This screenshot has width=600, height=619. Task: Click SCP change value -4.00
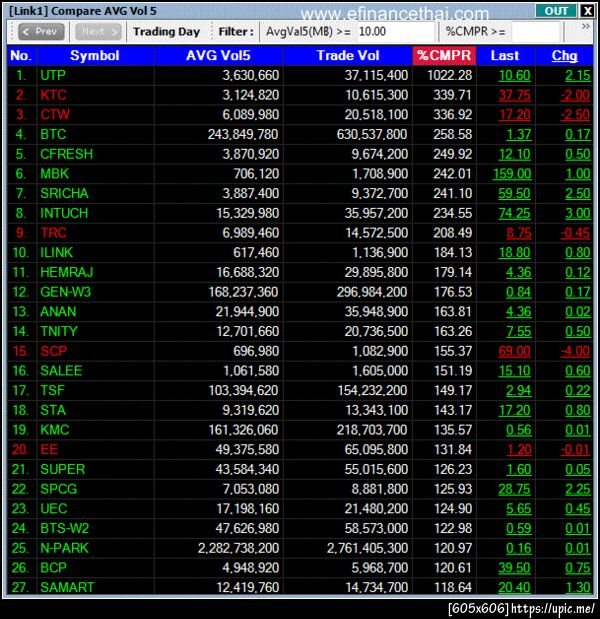(x=575, y=351)
